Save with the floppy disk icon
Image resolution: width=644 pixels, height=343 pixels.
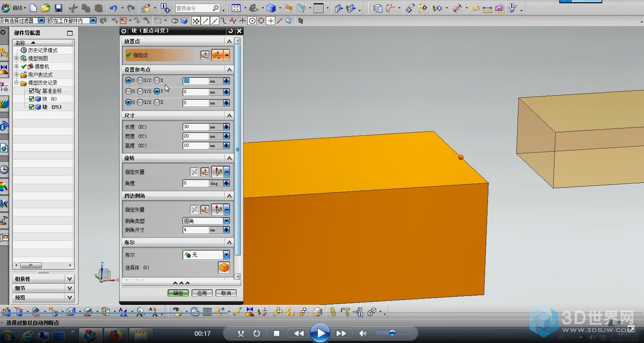pos(58,8)
